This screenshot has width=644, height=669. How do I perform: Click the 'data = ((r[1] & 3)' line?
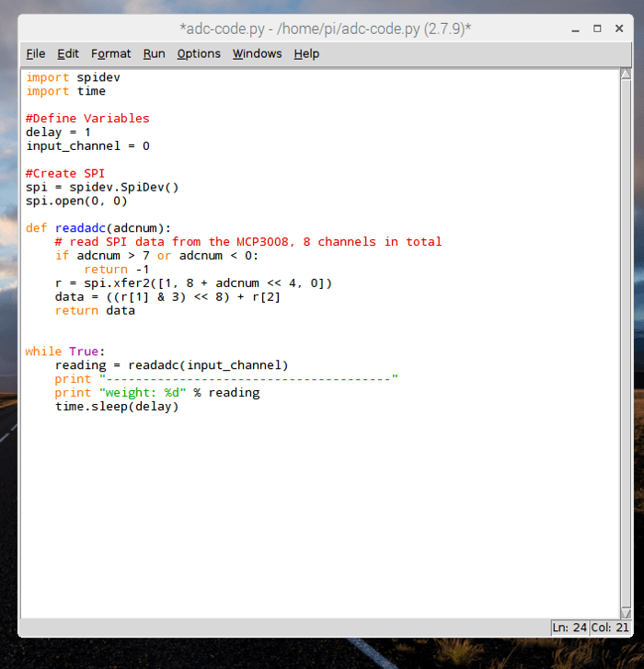coord(167,296)
